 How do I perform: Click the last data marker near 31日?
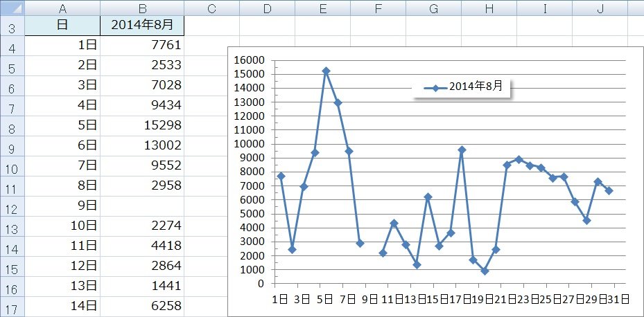(x=609, y=191)
